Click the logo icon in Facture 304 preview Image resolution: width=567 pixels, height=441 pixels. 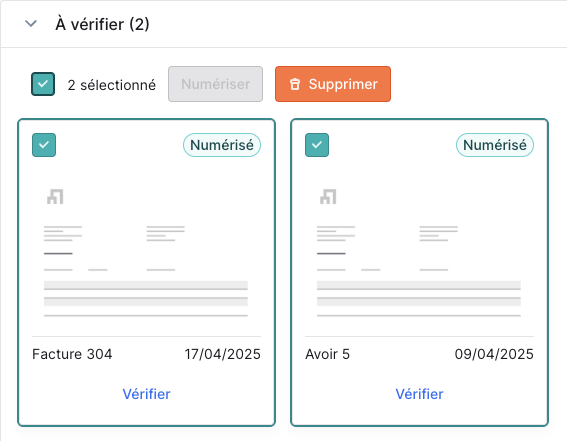pyautogui.click(x=55, y=197)
